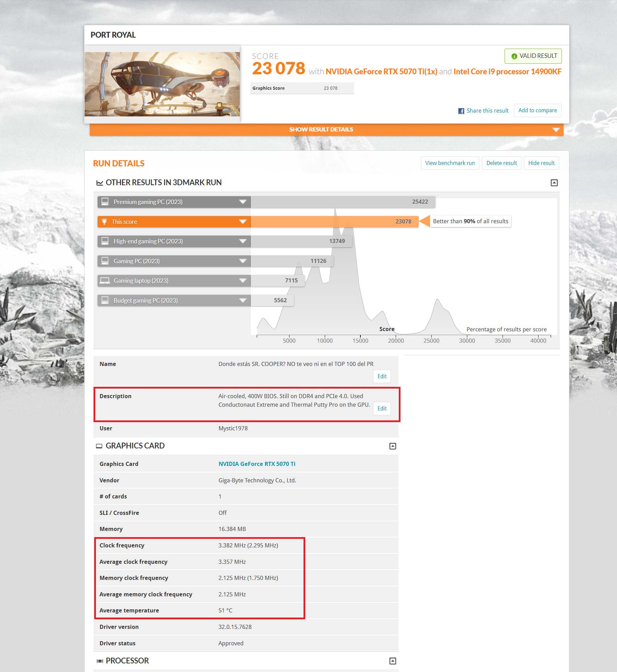Click the orange 23078 score bar
Image resolution: width=617 pixels, height=672 pixels.
[x=334, y=222]
